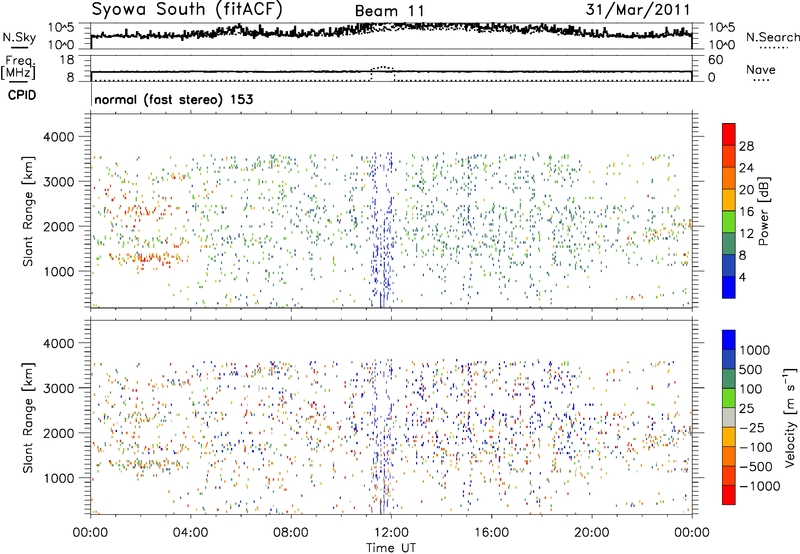Click the 'Time UT' axis title
Screen dimensions: 800x554
coord(391,548)
